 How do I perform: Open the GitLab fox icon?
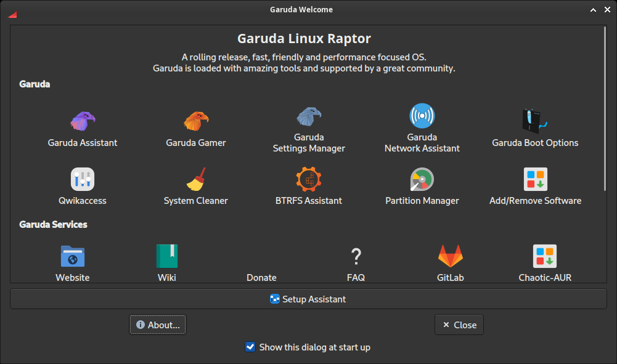pyautogui.click(x=450, y=256)
